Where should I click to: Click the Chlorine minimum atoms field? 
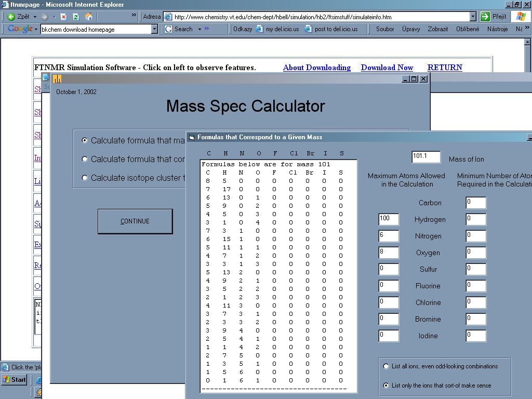[476, 302]
